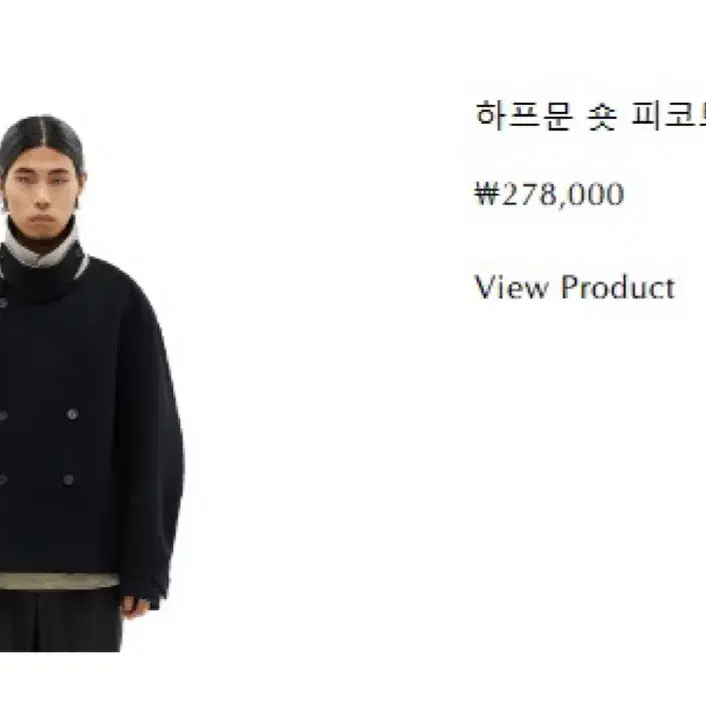Click the won currency symbol
Screen dimensions: 706x706
(487, 194)
